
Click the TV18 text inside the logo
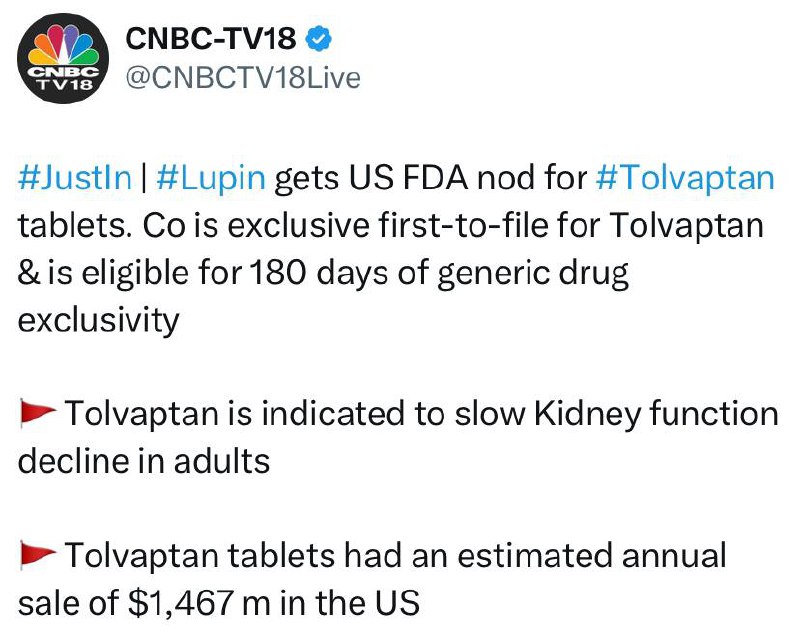pyautogui.click(x=63, y=84)
